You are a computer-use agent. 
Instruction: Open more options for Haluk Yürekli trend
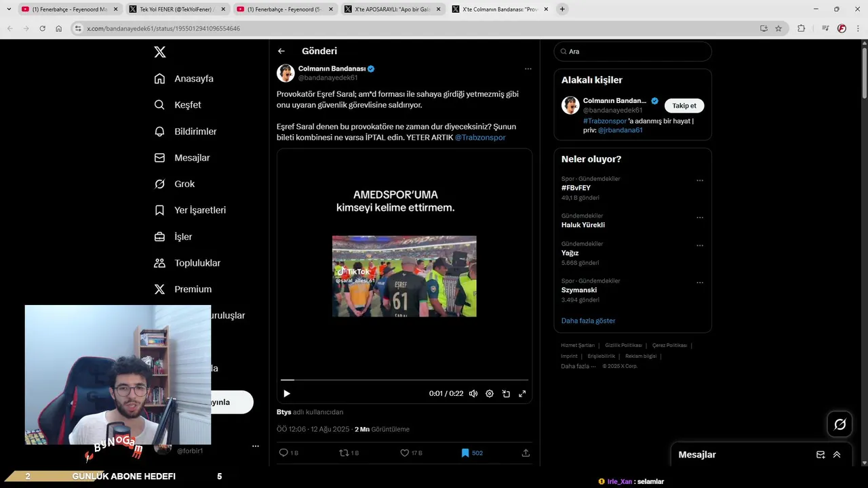pyautogui.click(x=700, y=218)
